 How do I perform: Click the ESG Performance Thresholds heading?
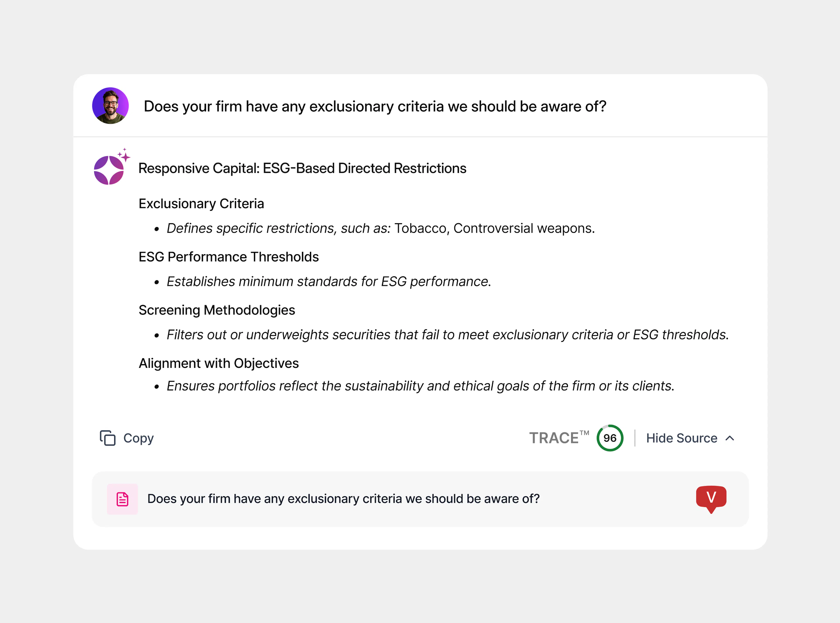[x=228, y=257]
